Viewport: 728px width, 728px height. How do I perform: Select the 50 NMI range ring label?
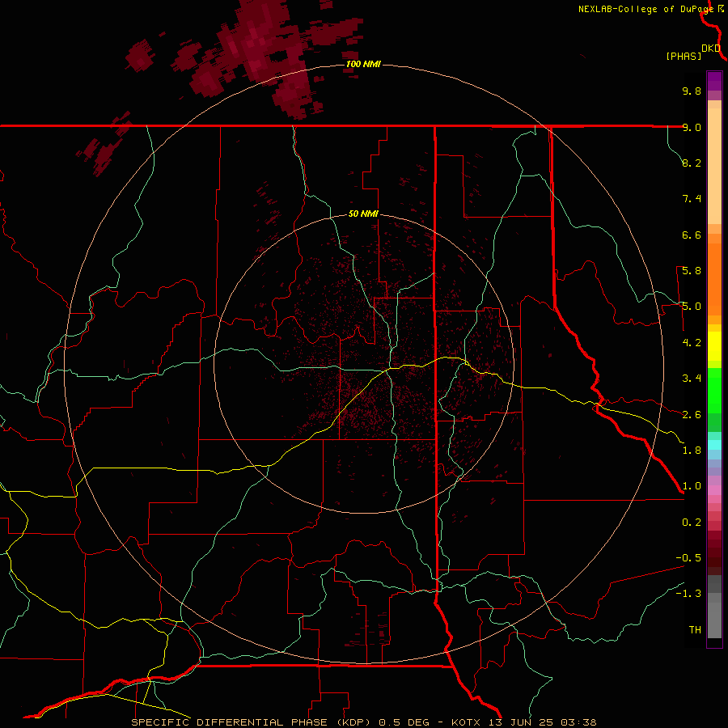(x=363, y=214)
